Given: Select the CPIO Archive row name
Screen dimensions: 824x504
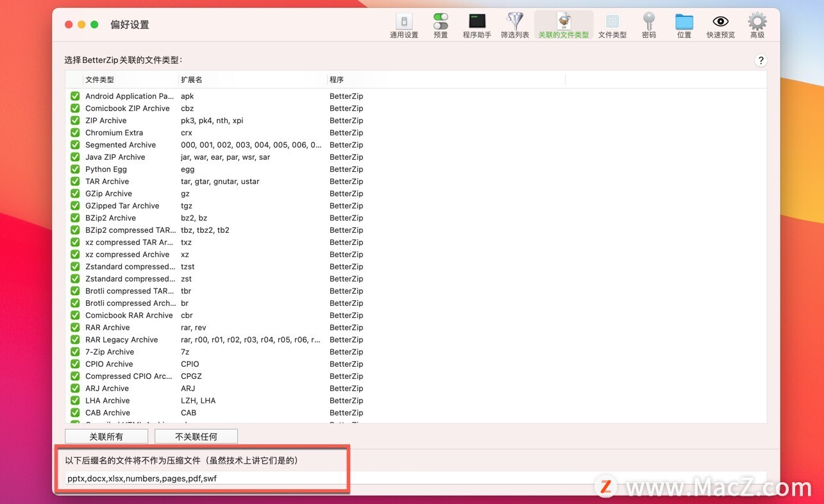Looking at the screenshot, I should coord(109,364).
